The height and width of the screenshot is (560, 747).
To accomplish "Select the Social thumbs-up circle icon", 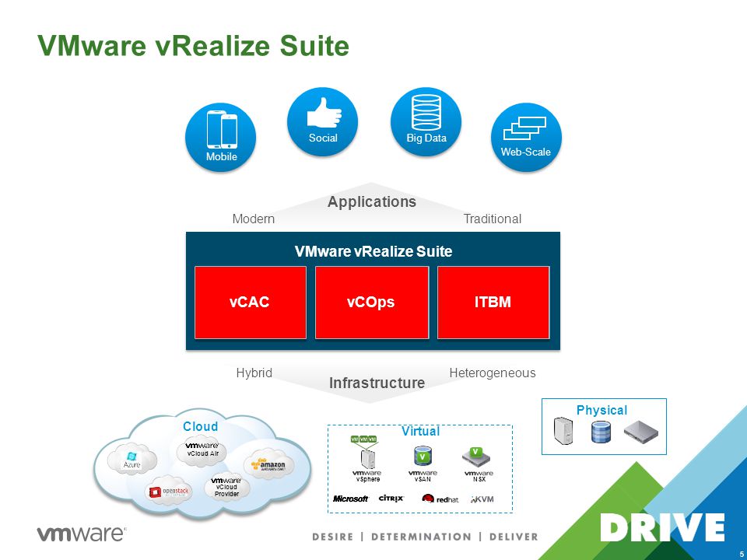I will pos(322,121).
